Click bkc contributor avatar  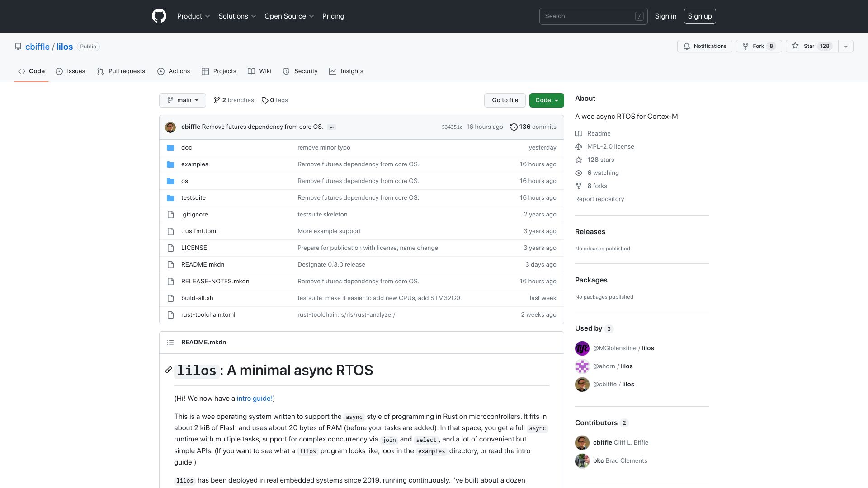[582, 461]
